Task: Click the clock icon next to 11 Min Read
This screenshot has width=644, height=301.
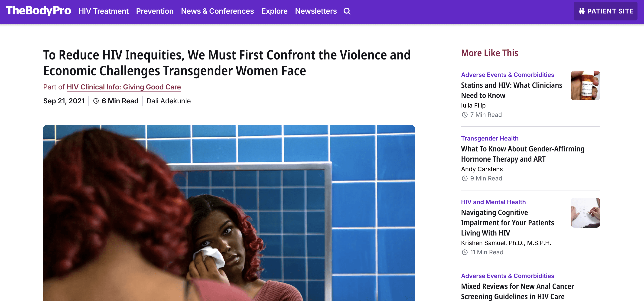Action: (465, 252)
